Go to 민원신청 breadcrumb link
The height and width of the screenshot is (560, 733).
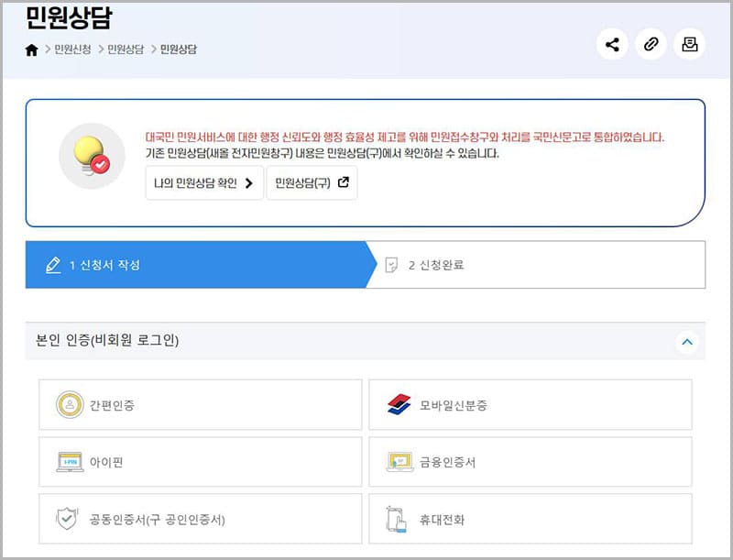pyautogui.click(x=72, y=49)
